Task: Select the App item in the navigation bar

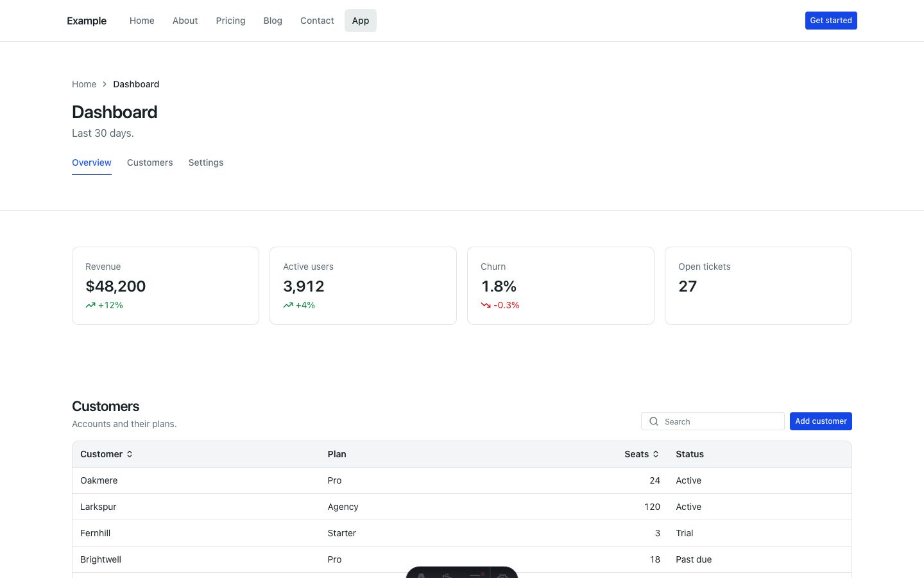Action: (361, 21)
